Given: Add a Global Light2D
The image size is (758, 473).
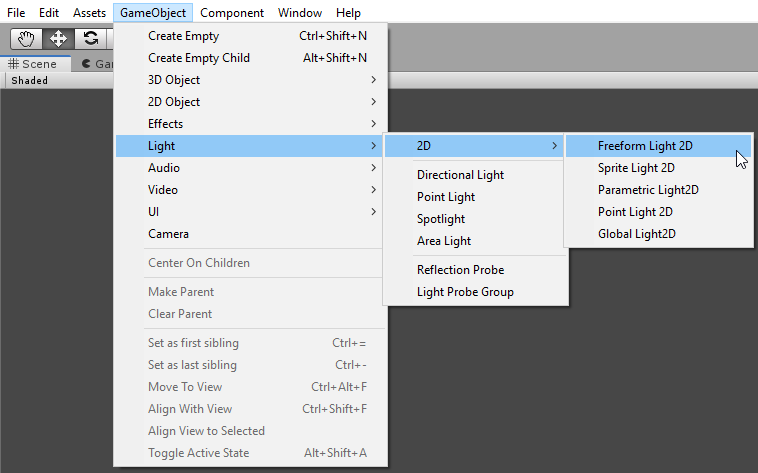Looking at the screenshot, I should coord(637,234).
